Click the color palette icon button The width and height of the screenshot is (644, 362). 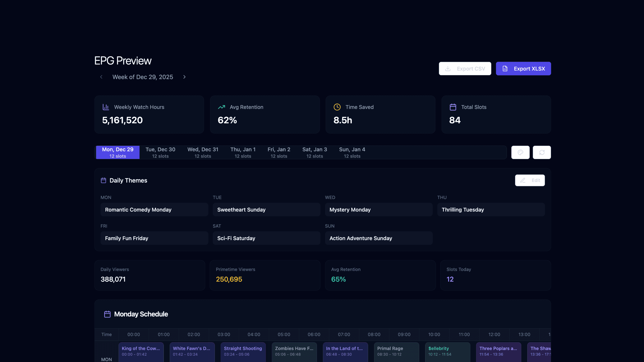(520, 152)
